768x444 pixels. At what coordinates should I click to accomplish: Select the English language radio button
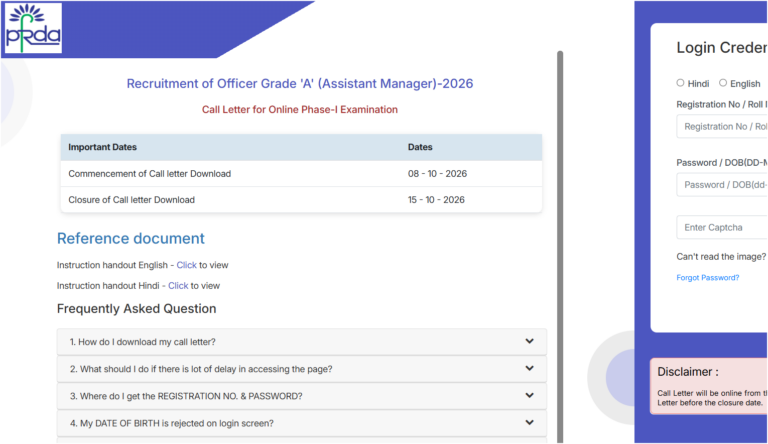click(723, 83)
